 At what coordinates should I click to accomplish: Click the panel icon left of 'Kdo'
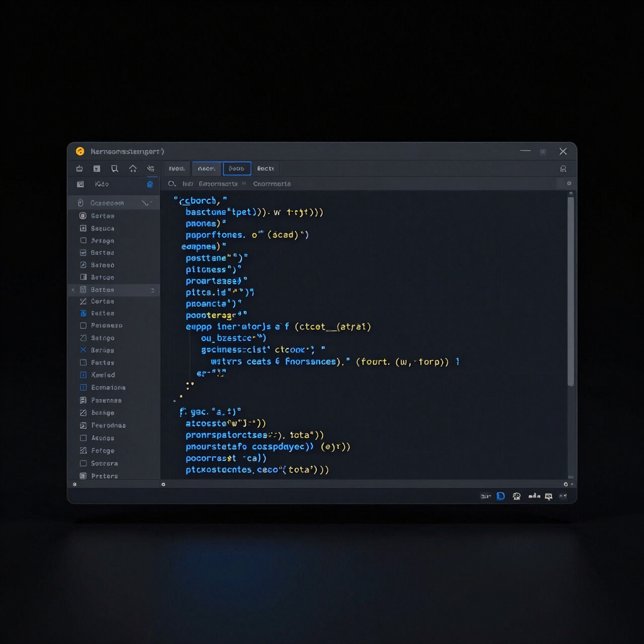click(x=80, y=184)
